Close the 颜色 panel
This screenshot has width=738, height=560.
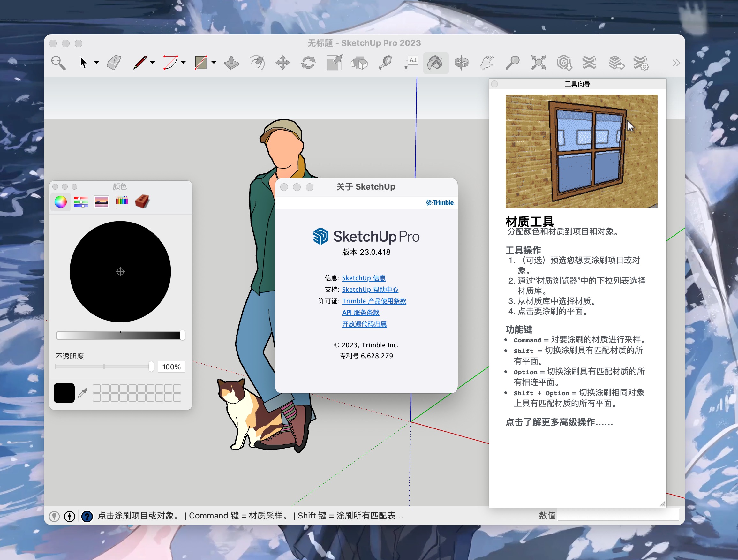tap(56, 187)
